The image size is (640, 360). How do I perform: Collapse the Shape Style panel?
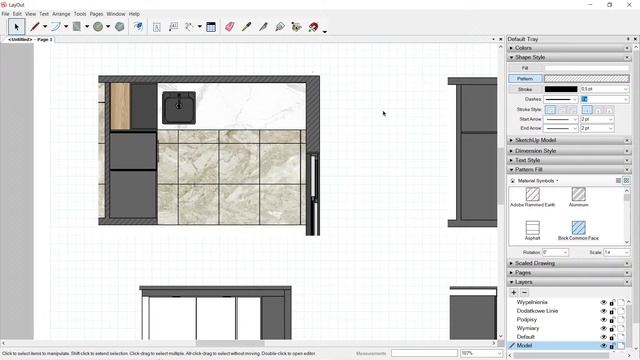[x=511, y=58]
